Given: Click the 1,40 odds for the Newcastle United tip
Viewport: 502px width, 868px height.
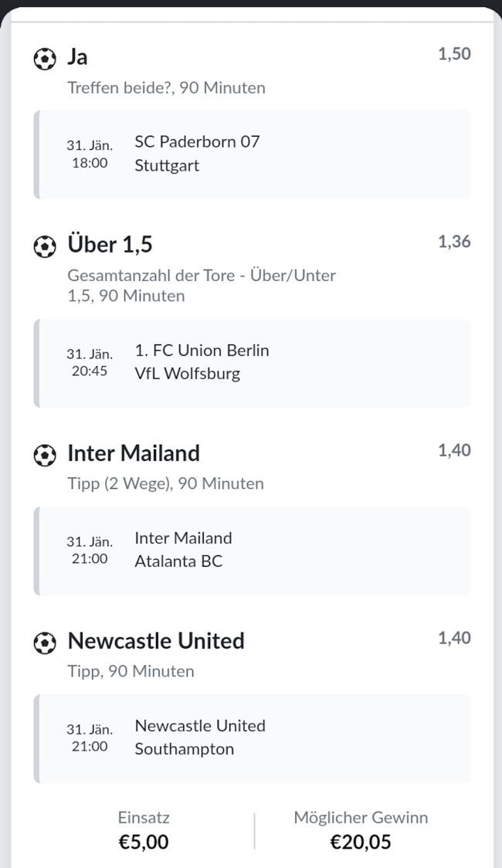Looking at the screenshot, I should (x=454, y=638).
